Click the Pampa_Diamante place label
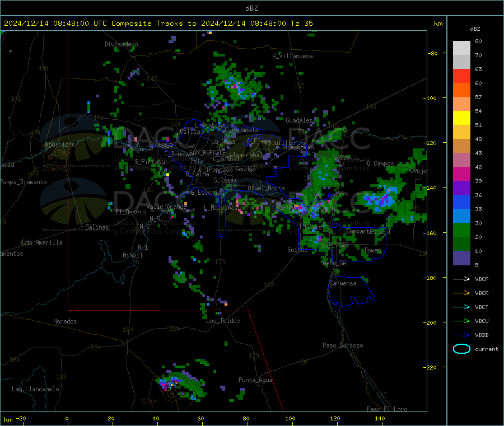 click(x=24, y=182)
